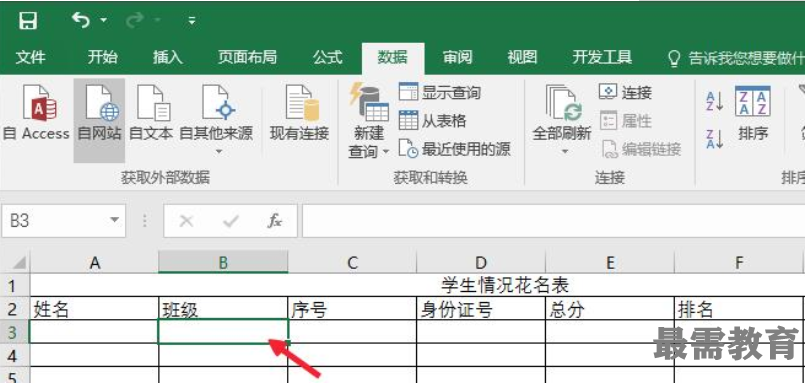Click the 姓名 header cell
Screen dimensions: 805x383
[x=94, y=309]
